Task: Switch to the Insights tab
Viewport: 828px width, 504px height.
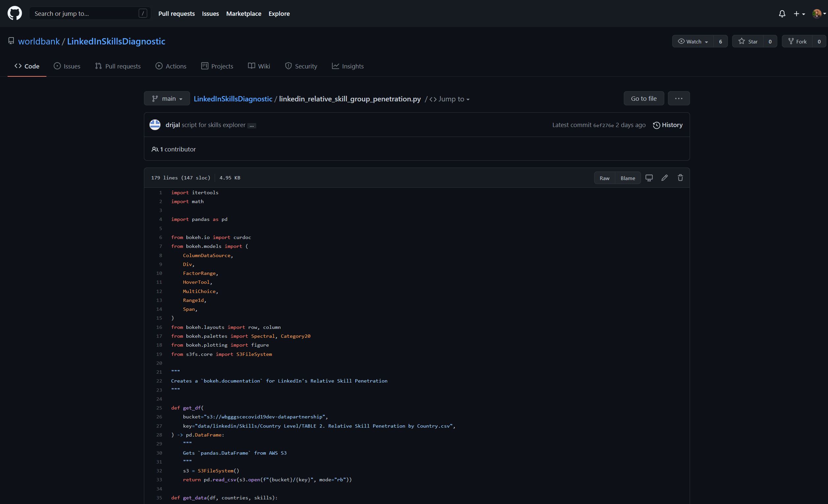Action: point(348,66)
